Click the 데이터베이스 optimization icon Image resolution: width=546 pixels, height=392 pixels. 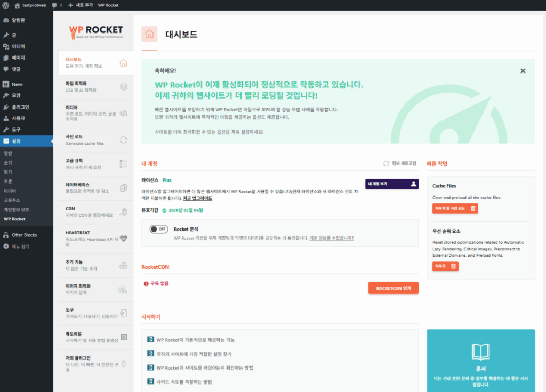pyautogui.click(x=124, y=188)
